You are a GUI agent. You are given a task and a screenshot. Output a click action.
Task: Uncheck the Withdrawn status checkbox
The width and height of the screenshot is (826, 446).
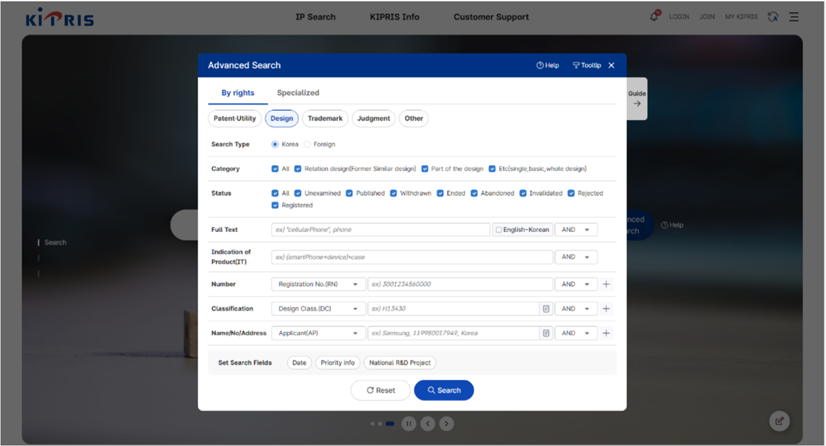click(394, 193)
